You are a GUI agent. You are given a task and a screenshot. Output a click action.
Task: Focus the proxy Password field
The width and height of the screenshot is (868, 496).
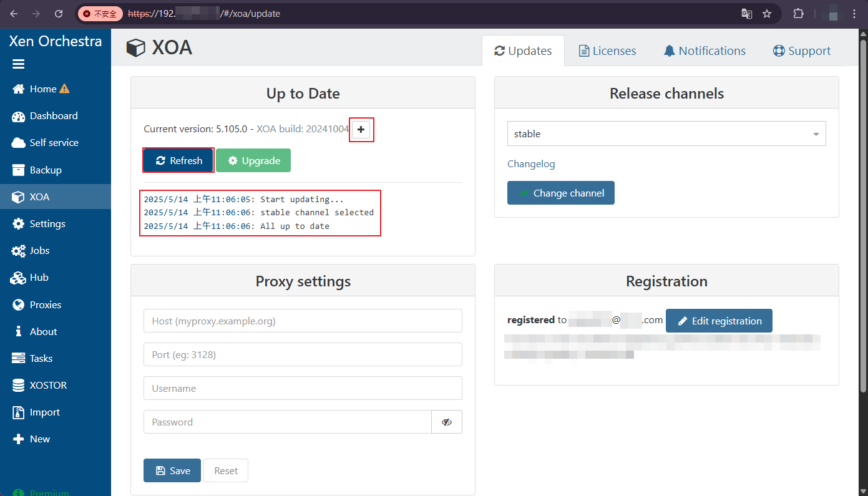pyautogui.click(x=288, y=422)
